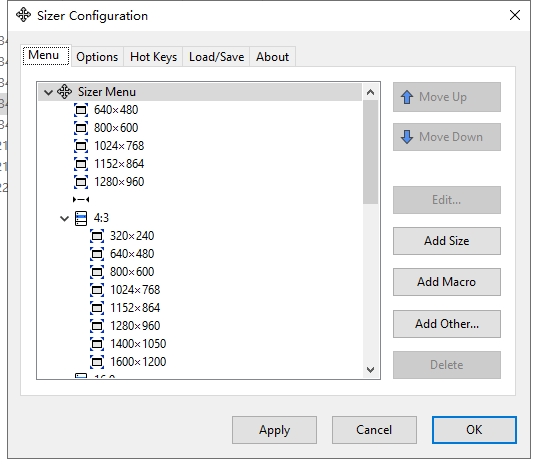Select 640×480 label under 4:3

(x=132, y=254)
